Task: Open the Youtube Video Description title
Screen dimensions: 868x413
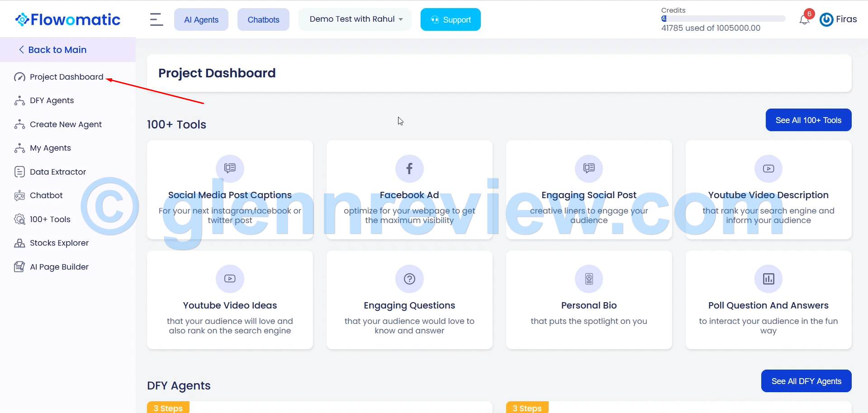Action: (768, 195)
